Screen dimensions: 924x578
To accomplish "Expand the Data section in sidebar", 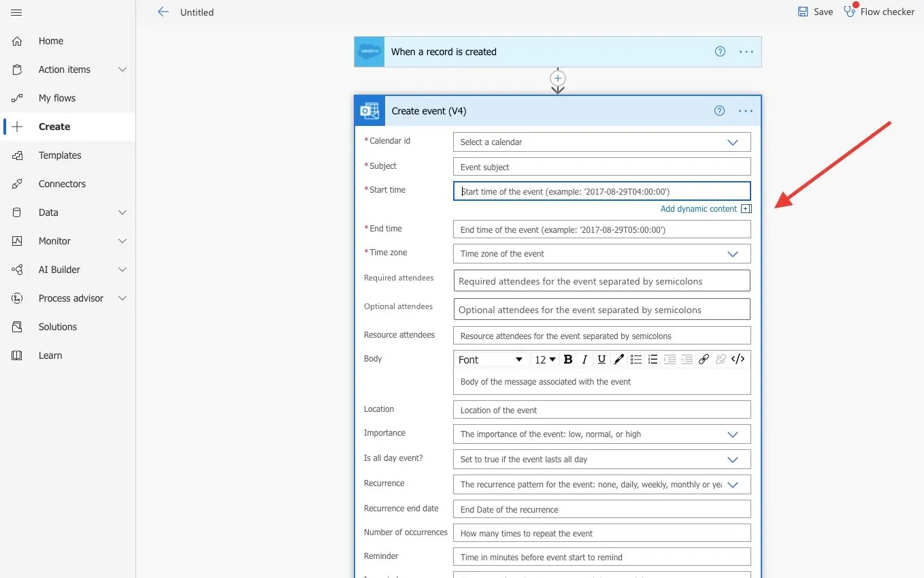I will pyautogui.click(x=122, y=212).
